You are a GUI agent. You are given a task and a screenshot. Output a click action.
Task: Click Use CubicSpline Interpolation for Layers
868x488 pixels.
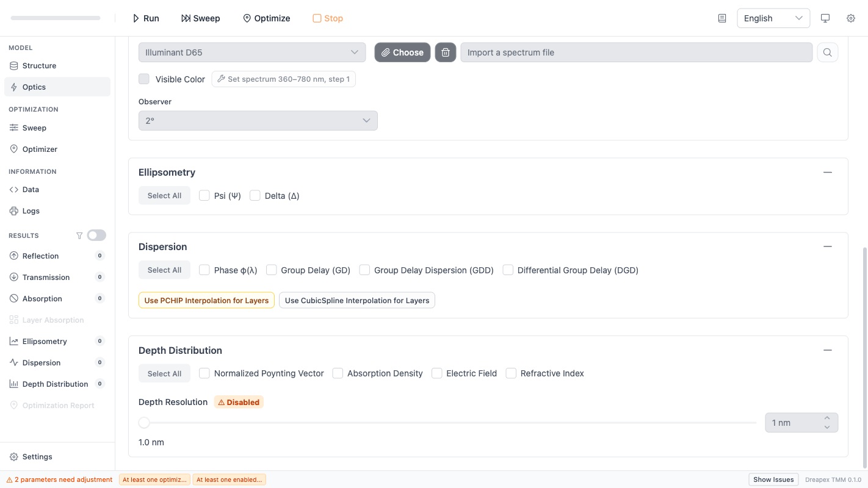(x=356, y=300)
